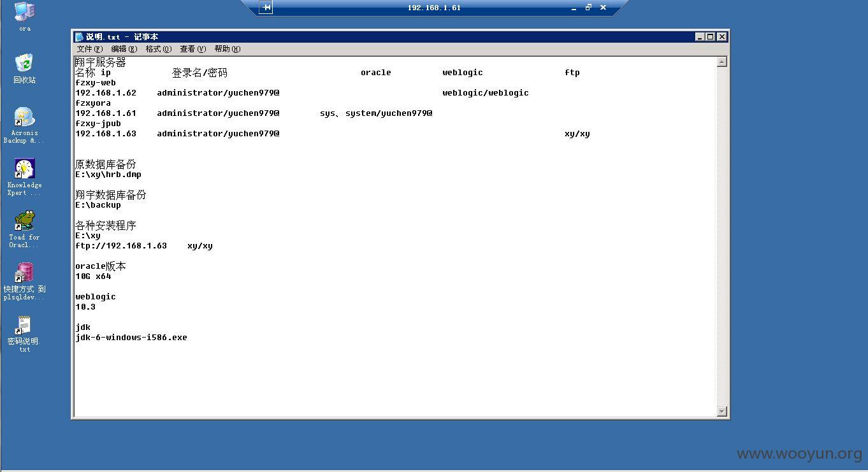Click the 翔宇服务器 heading line

point(101,62)
